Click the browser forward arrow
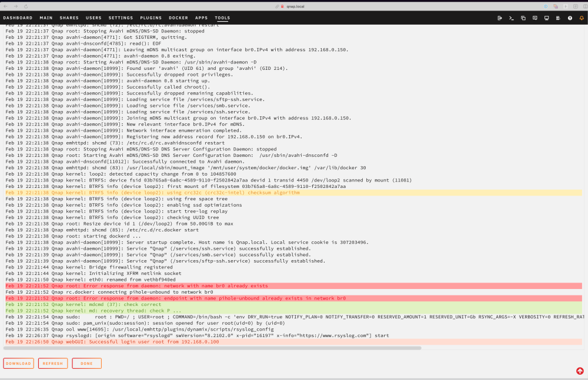 point(16,6)
